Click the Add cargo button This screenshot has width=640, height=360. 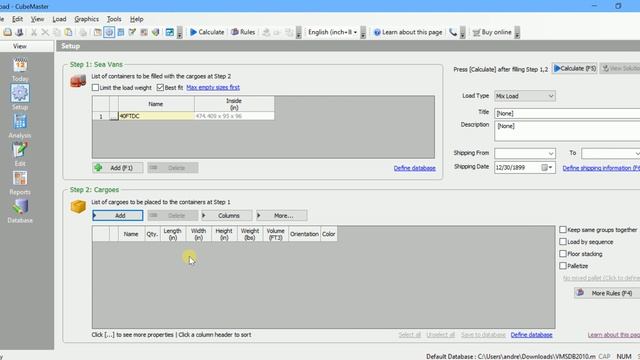click(118, 216)
